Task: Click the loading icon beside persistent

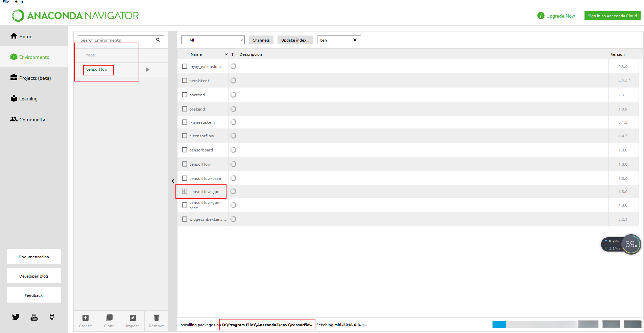Action: [233, 80]
